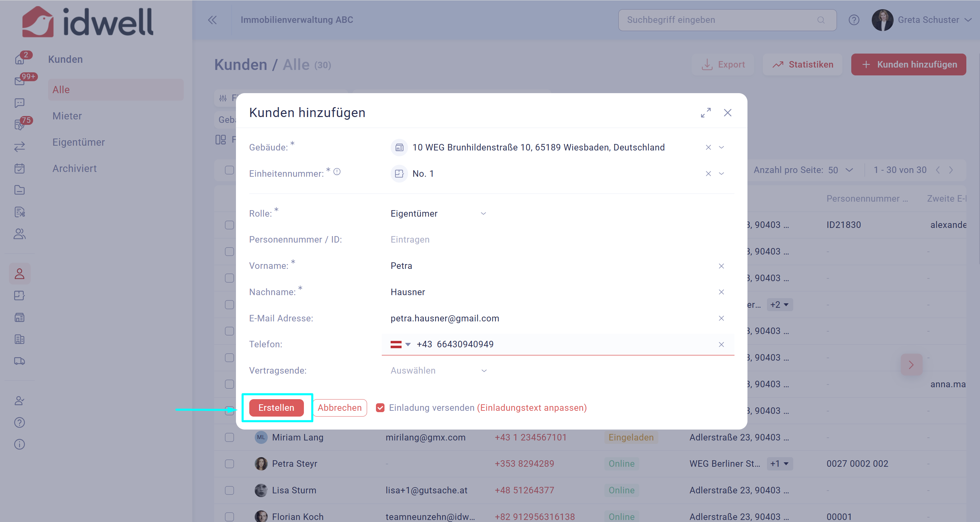Click the idwell logo

(87, 22)
